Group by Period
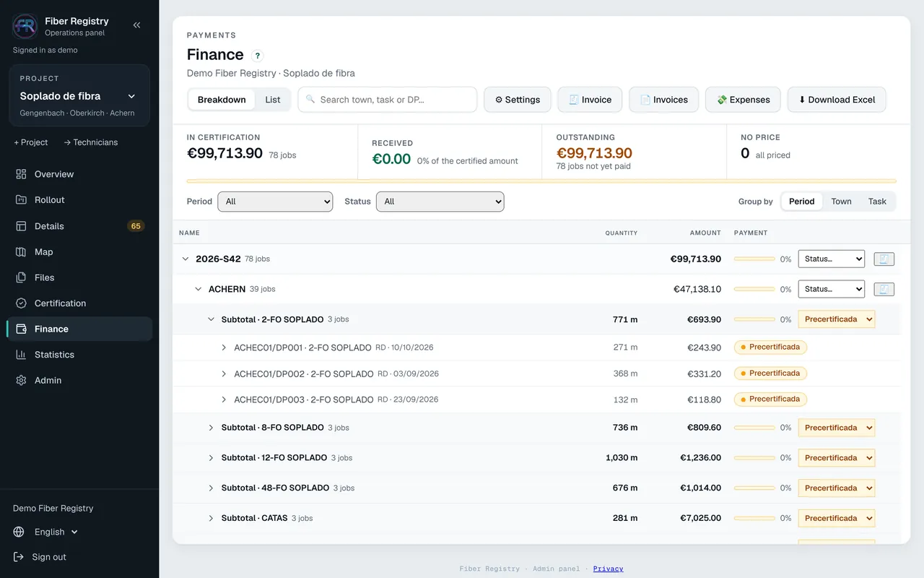The height and width of the screenshot is (578, 924). (x=801, y=202)
